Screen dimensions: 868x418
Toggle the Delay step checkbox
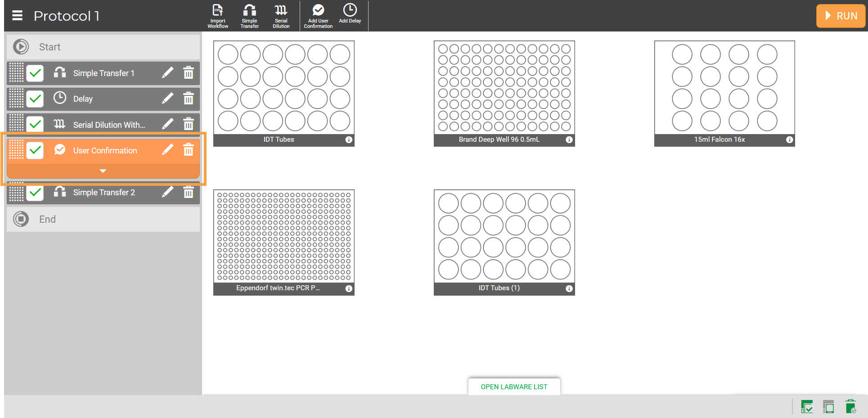tap(35, 99)
